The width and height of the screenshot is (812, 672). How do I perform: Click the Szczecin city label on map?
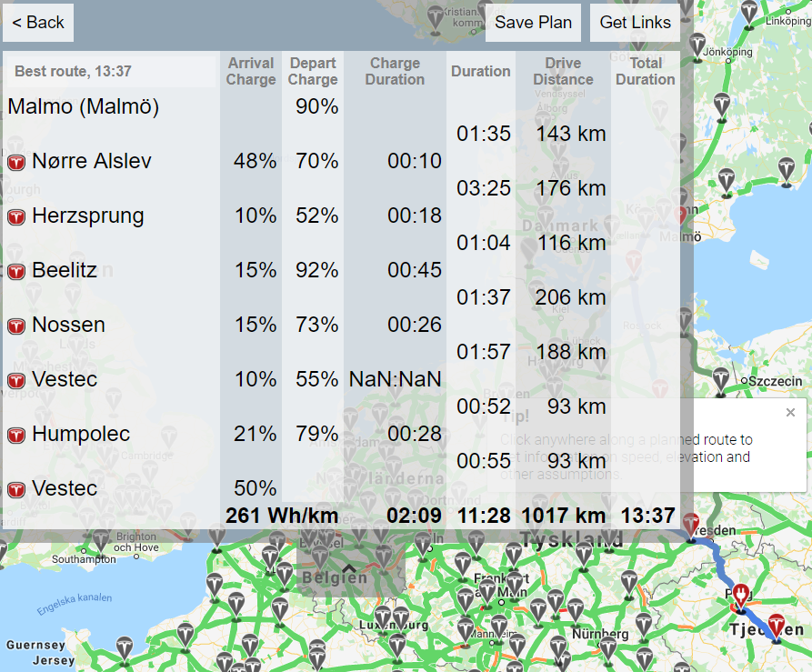click(x=776, y=382)
